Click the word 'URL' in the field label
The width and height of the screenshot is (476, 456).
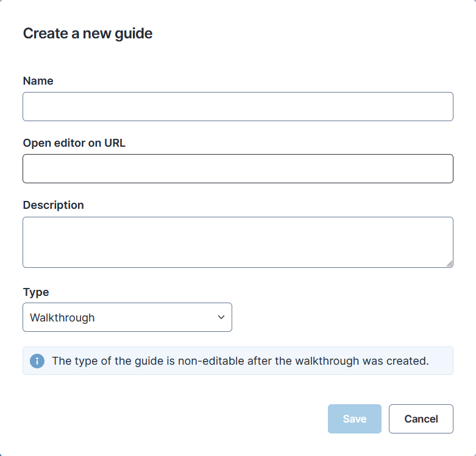115,143
